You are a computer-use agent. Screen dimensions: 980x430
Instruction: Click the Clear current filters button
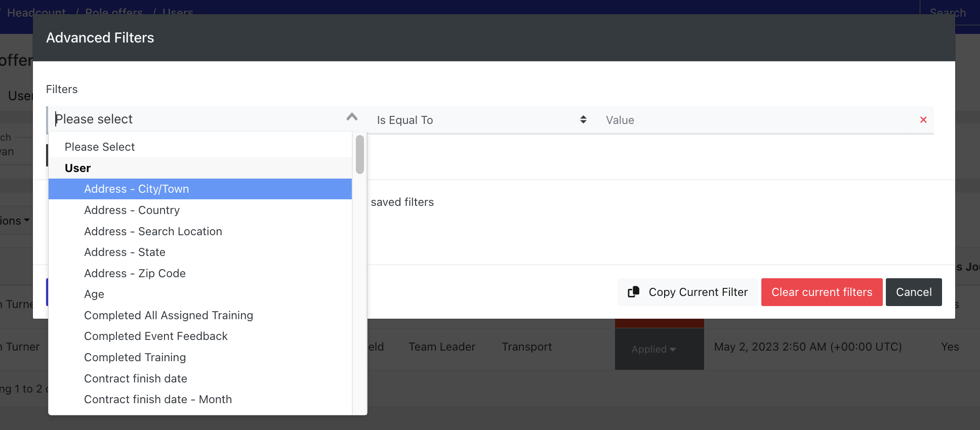click(x=821, y=292)
